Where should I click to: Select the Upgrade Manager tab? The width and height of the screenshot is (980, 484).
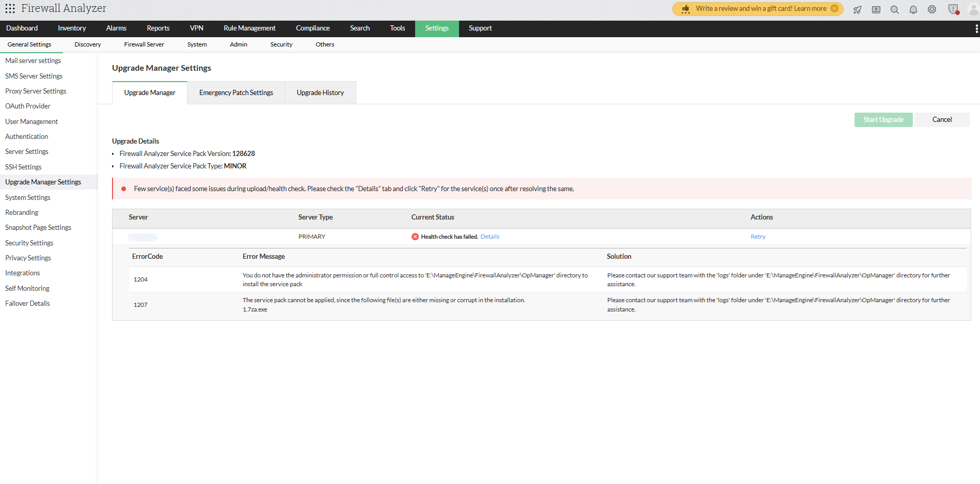[x=150, y=93]
